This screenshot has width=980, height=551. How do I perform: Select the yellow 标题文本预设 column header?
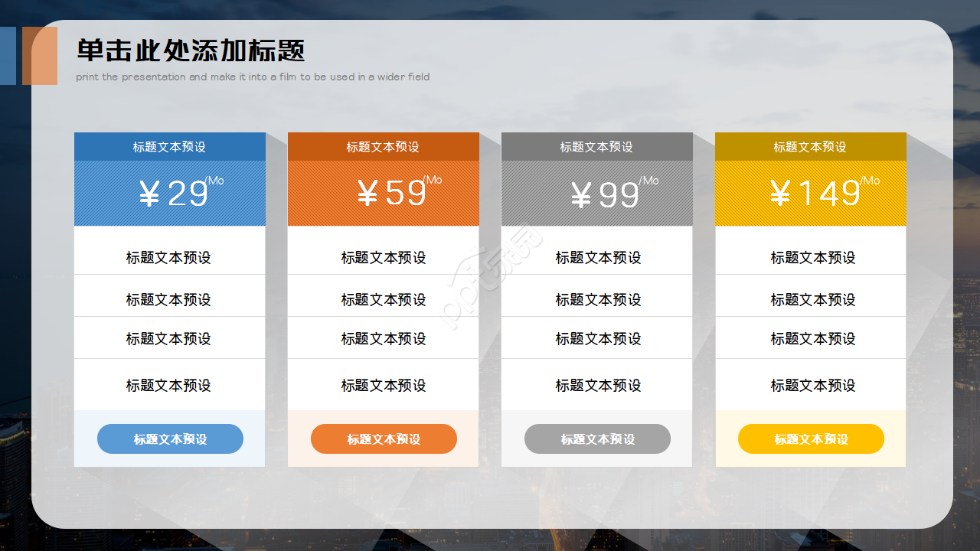pyautogui.click(x=810, y=146)
